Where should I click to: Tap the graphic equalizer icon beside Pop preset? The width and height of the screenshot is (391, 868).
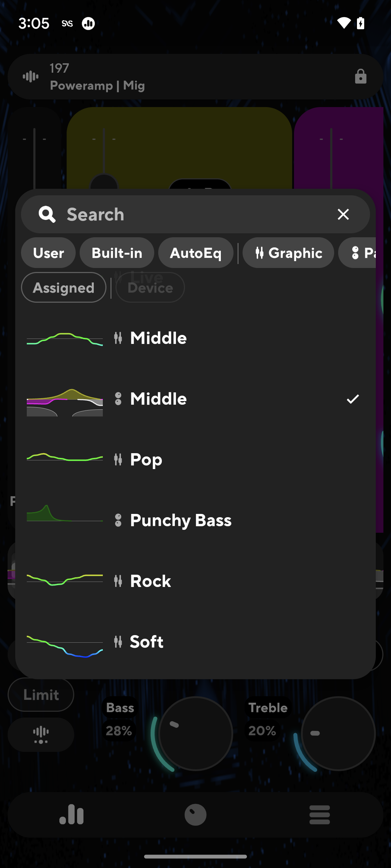click(x=118, y=459)
